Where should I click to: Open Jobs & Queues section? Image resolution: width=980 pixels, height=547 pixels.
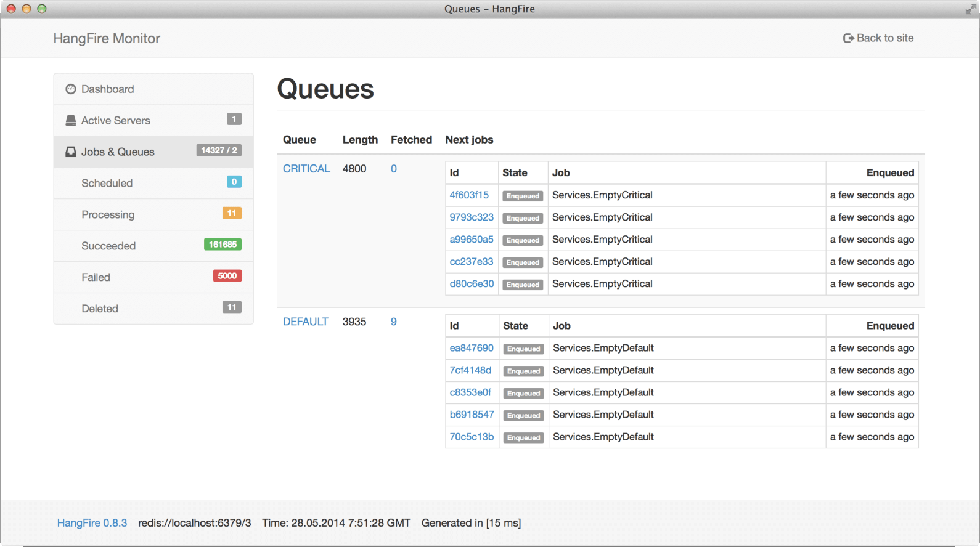tap(153, 152)
